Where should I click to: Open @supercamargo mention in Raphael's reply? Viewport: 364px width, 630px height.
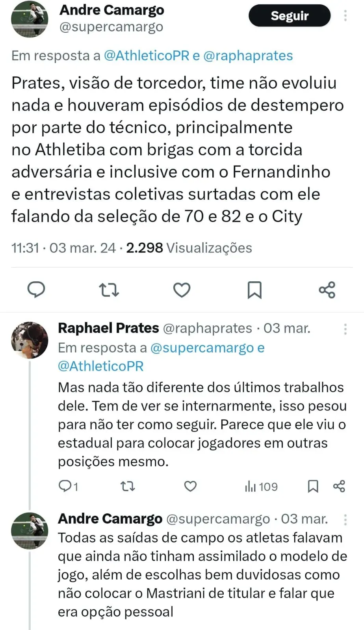(202, 348)
